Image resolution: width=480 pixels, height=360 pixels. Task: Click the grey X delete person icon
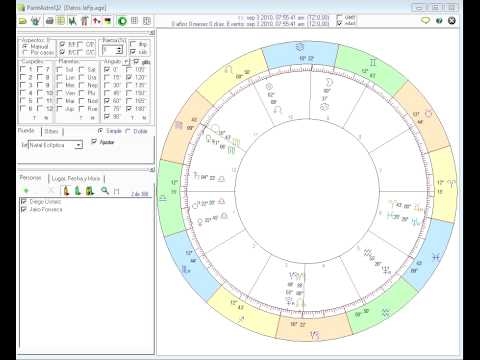[51, 191]
